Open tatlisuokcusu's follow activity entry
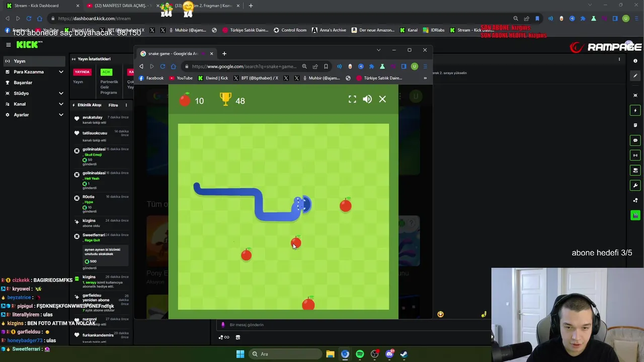Screen dimensions: 644x362 (x=101, y=136)
